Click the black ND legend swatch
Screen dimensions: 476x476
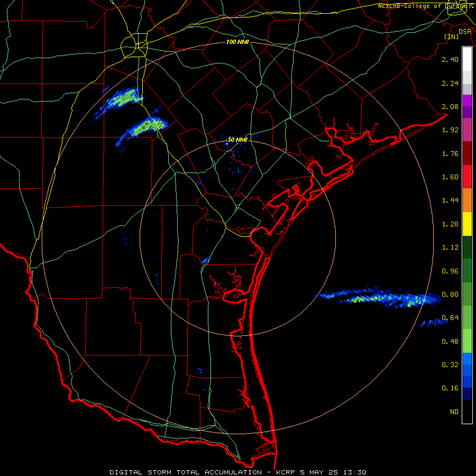click(x=467, y=411)
